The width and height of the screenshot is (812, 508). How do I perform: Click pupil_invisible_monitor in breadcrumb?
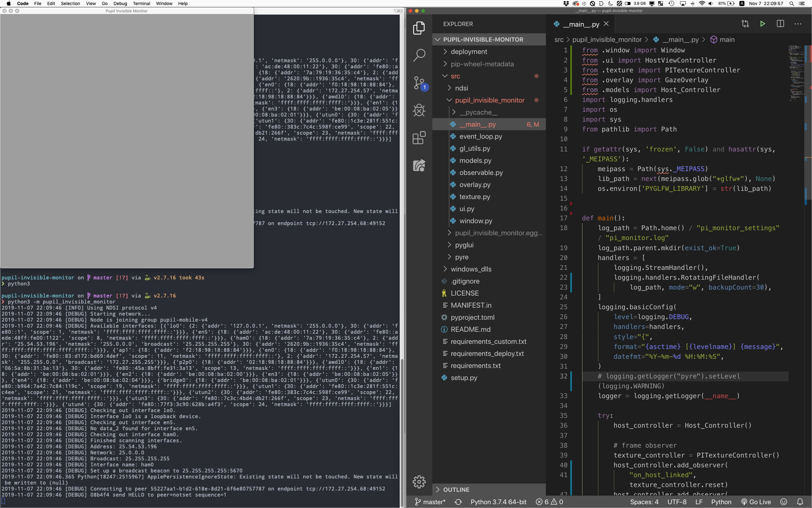click(607, 40)
